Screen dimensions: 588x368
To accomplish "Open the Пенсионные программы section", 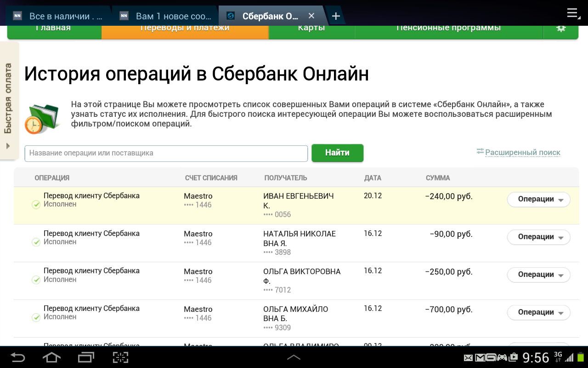I will (x=449, y=31).
